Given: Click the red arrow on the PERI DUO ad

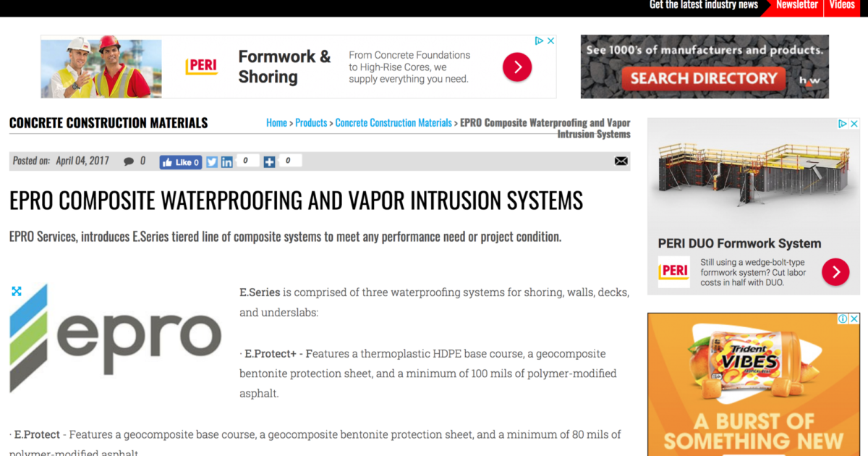Looking at the screenshot, I should [835, 273].
